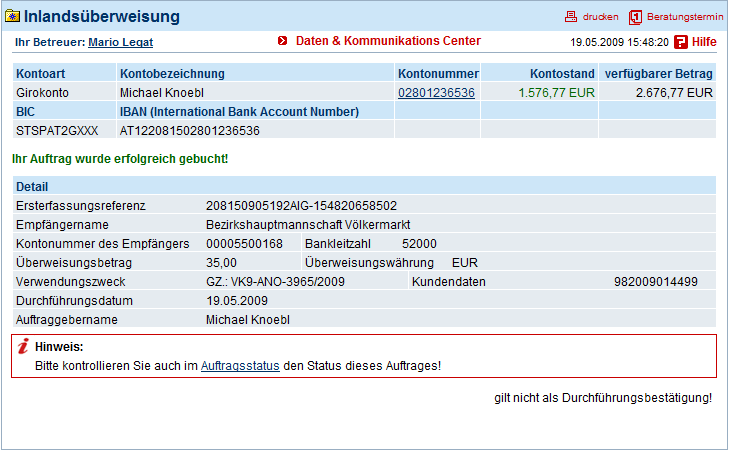Viewport: 729px width, 451px height.
Task: Click the reference 208150905192AIG-154820658502
Action: click(301, 206)
